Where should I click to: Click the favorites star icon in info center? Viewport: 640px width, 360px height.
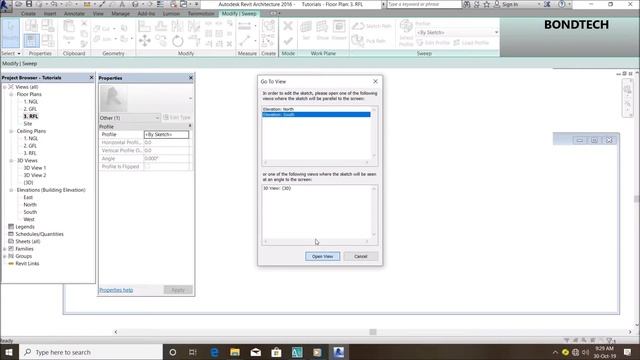487,4
